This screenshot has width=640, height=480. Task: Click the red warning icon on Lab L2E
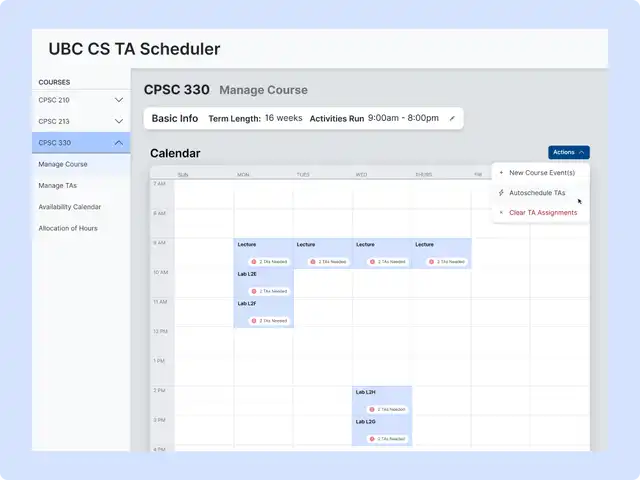[252, 291]
